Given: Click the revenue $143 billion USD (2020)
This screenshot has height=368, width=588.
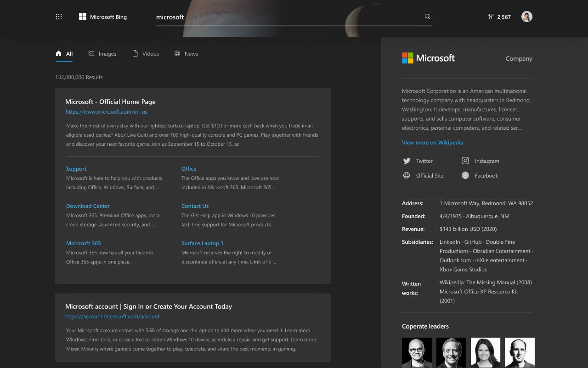Looking at the screenshot, I should [468, 229].
